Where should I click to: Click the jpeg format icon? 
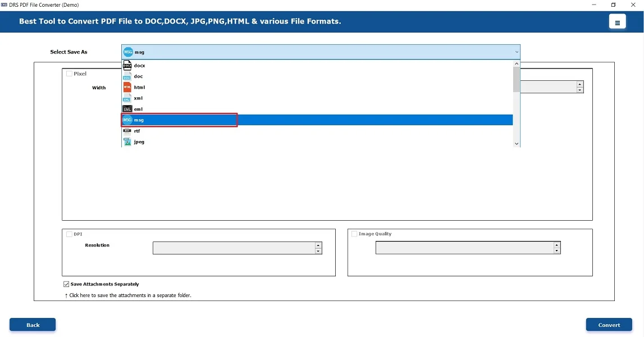pyautogui.click(x=127, y=142)
